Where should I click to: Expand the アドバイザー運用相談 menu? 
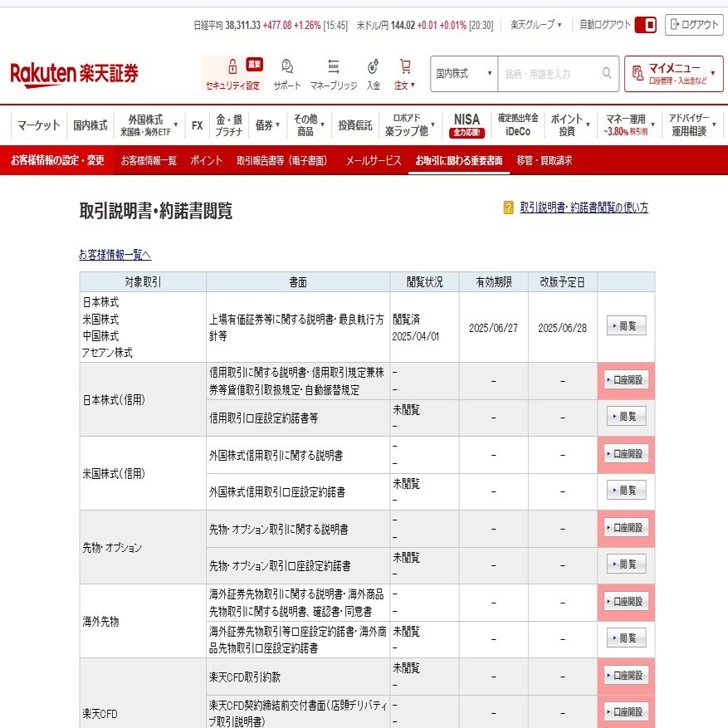coord(691,125)
